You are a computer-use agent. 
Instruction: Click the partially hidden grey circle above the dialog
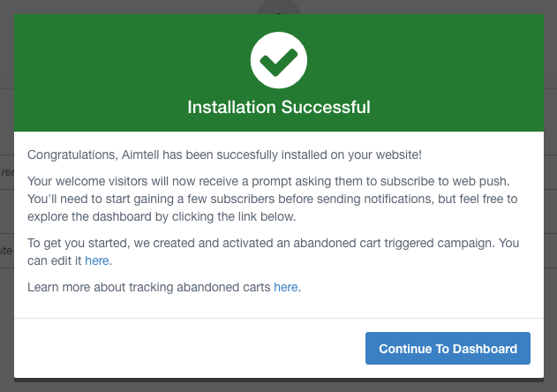pyautogui.click(x=278, y=7)
